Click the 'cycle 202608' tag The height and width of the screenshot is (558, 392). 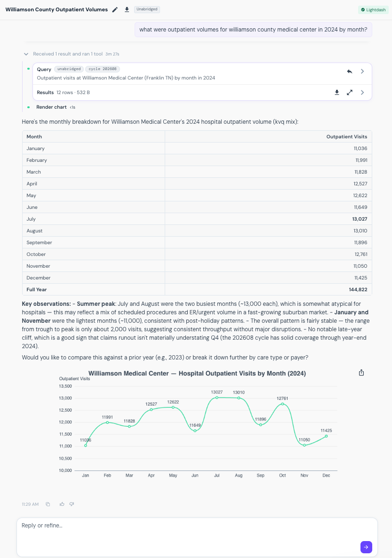pos(103,69)
